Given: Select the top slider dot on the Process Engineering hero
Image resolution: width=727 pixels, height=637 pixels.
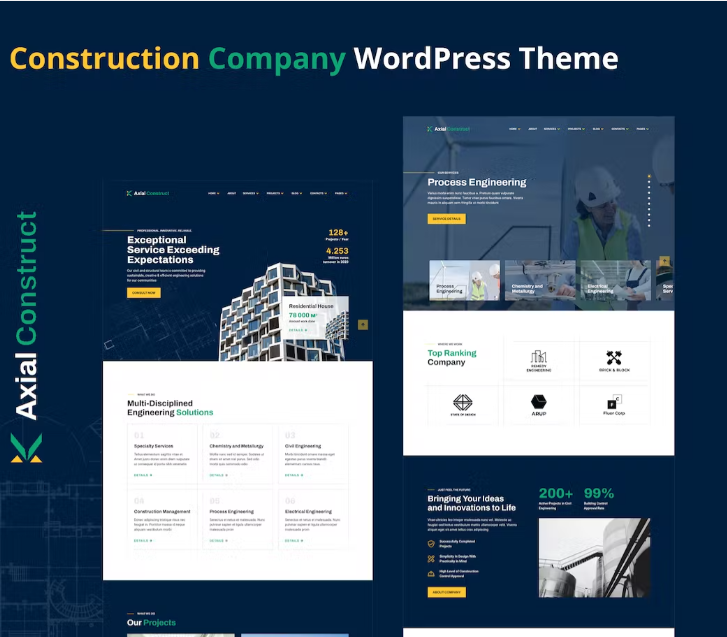Looking at the screenshot, I should [649, 178].
